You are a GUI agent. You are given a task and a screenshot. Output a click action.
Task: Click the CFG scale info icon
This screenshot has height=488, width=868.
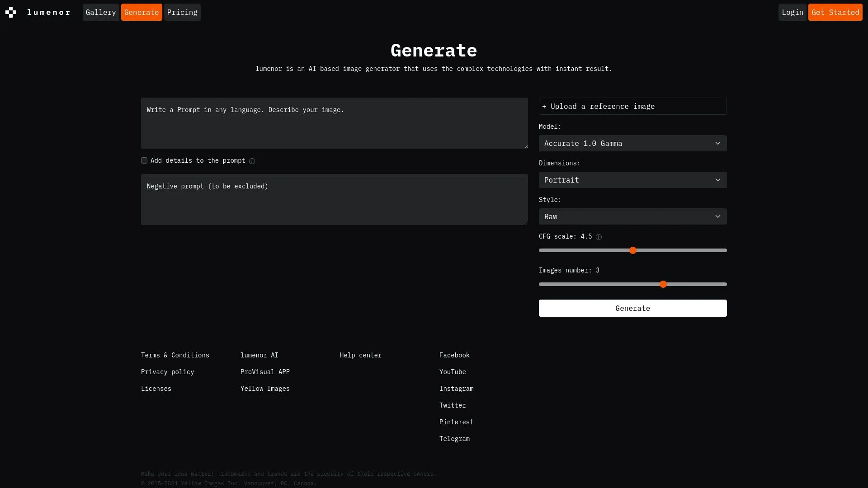(599, 237)
